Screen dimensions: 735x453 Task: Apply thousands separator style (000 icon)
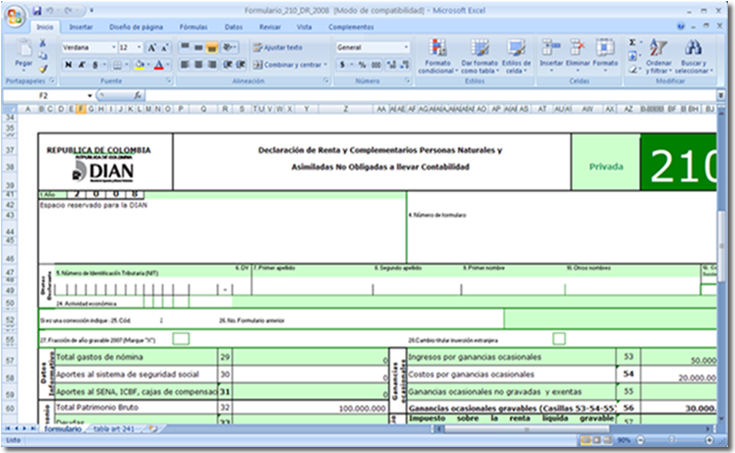376,65
